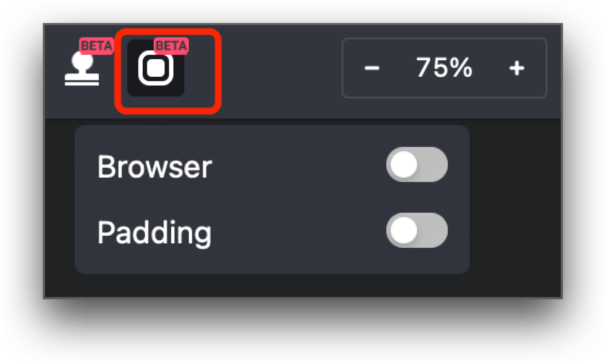This screenshot has height=364, width=608.
Task: Enable the Browser toggle switch
Action: point(417,164)
